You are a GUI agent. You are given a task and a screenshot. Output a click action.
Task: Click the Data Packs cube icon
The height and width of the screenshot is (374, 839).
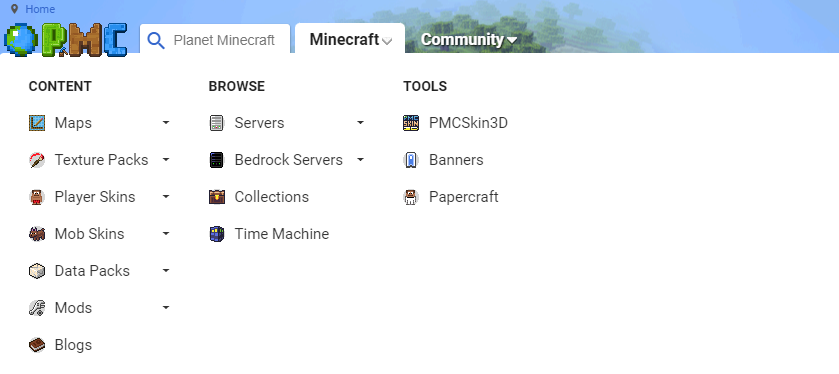coord(37,271)
